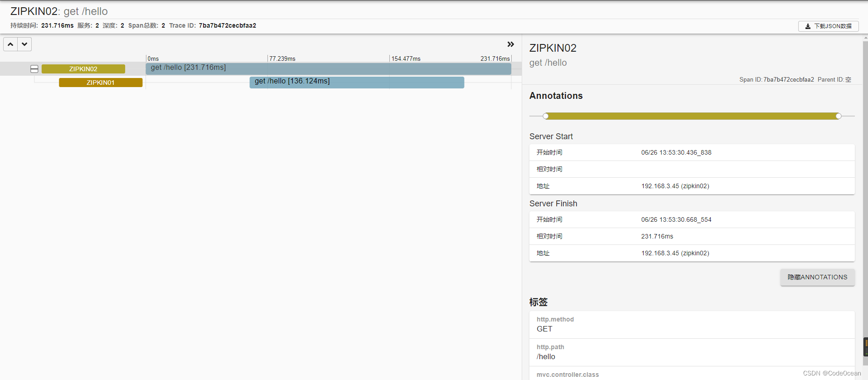Click the down arrow span navigation button

click(x=24, y=44)
